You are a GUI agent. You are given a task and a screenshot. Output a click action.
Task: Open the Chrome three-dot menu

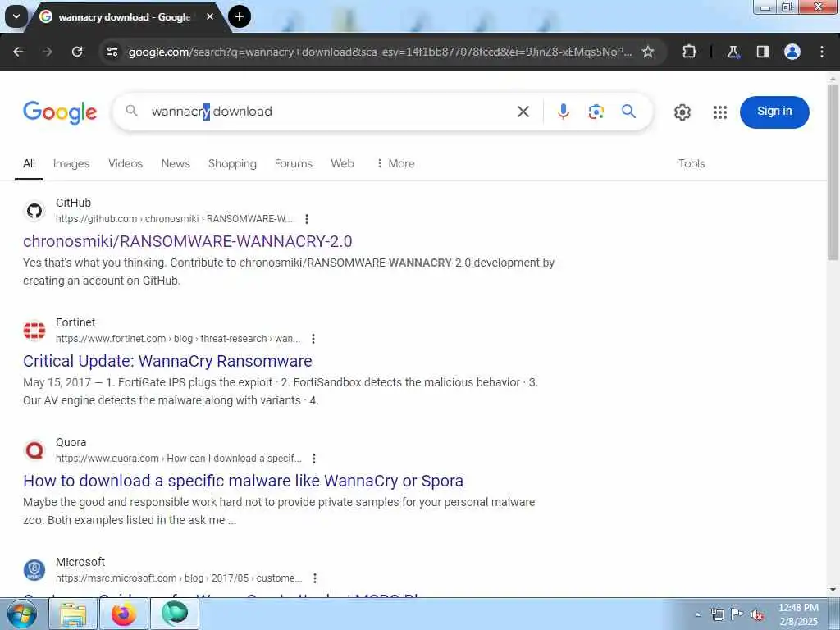[822, 52]
